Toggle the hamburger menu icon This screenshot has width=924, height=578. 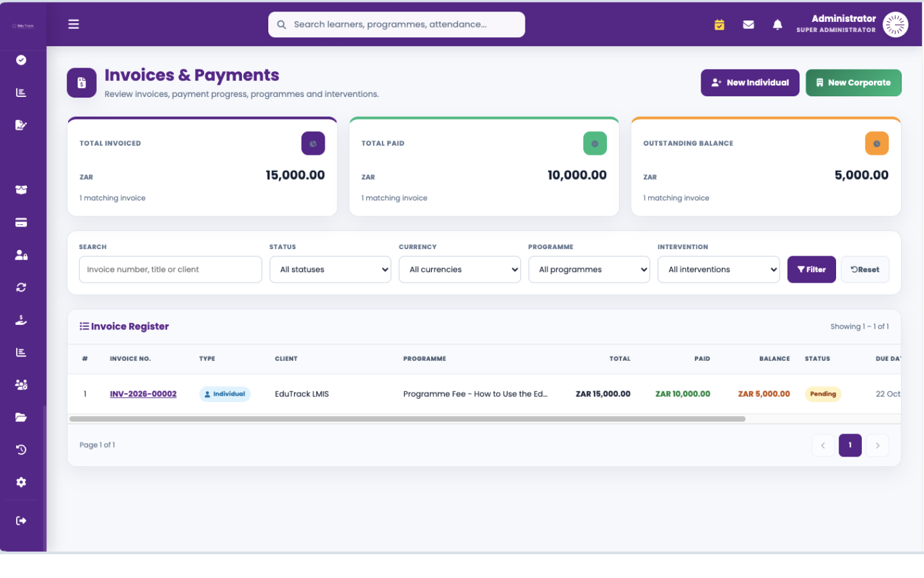[x=74, y=24]
